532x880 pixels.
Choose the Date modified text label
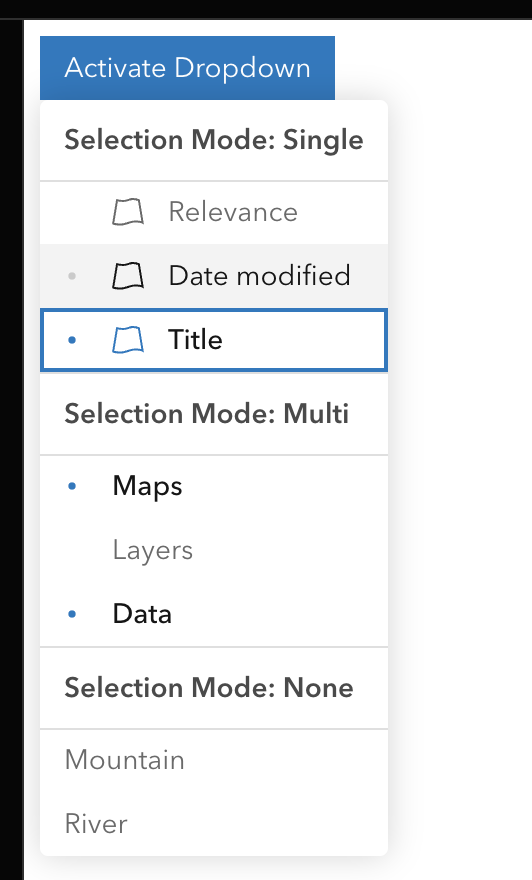pyautogui.click(x=259, y=276)
